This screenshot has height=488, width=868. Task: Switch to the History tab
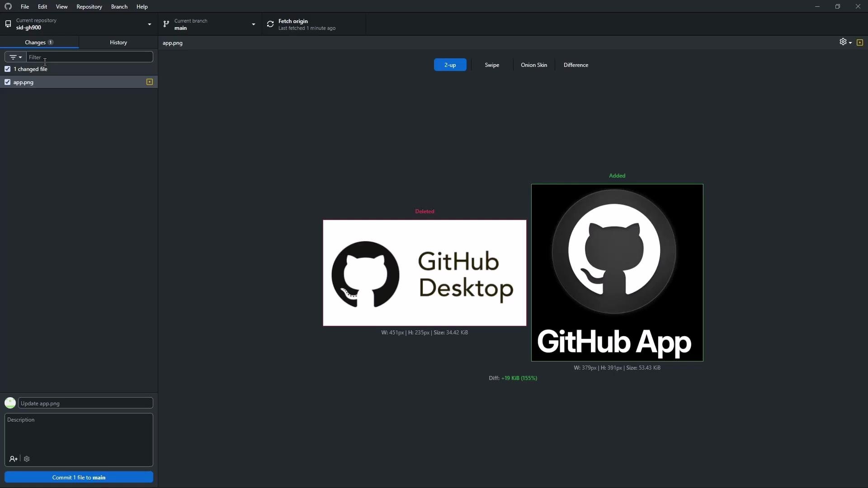(x=118, y=42)
